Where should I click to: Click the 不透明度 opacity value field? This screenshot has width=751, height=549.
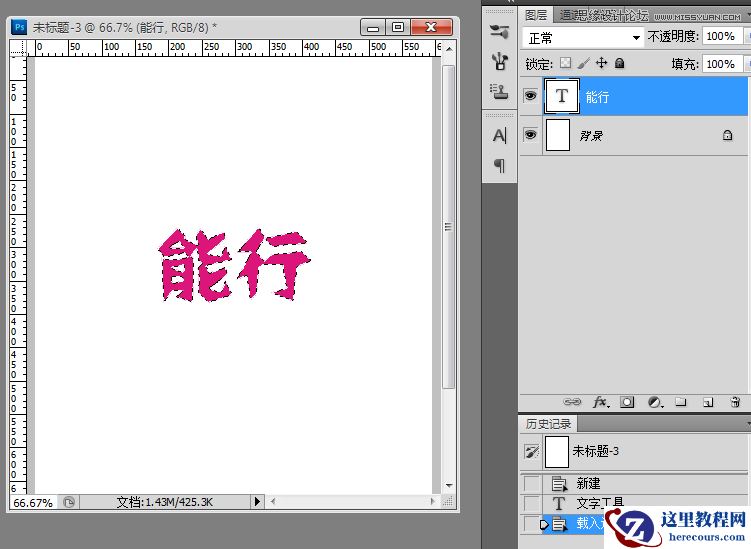[721, 36]
